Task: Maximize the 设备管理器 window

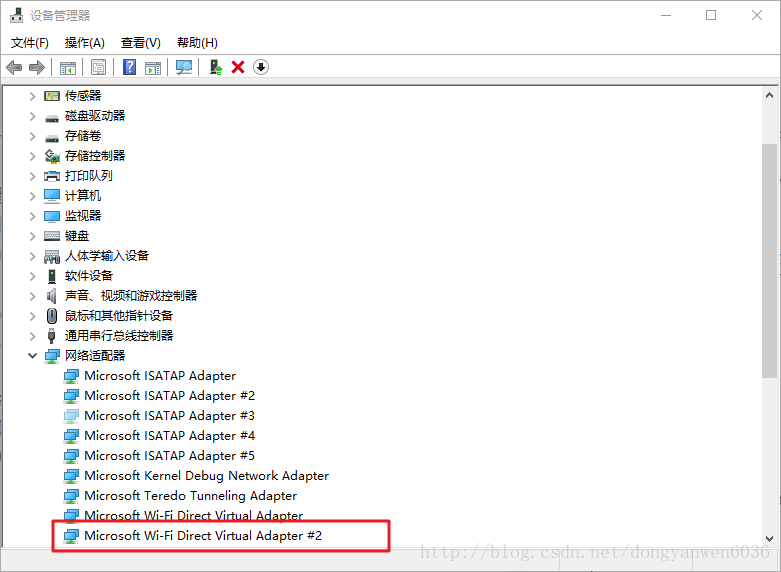Action: (711, 15)
